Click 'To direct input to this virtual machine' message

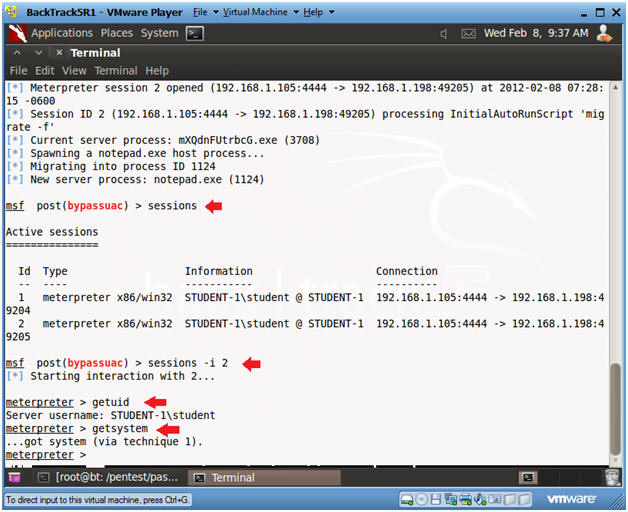coord(97,500)
